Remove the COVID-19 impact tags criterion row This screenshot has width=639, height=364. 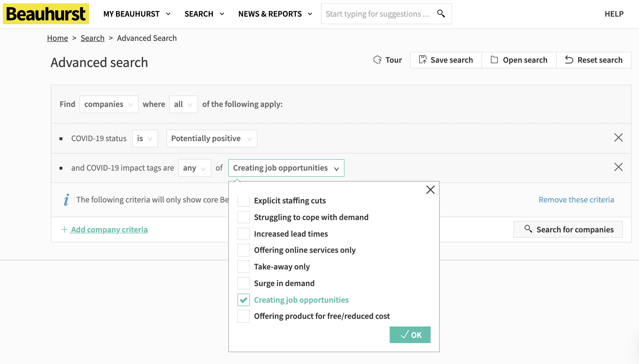click(618, 167)
